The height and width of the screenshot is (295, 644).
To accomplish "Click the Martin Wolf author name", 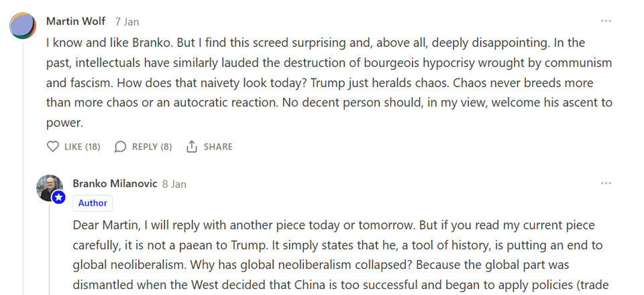I will pyautogui.click(x=76, y=21).
